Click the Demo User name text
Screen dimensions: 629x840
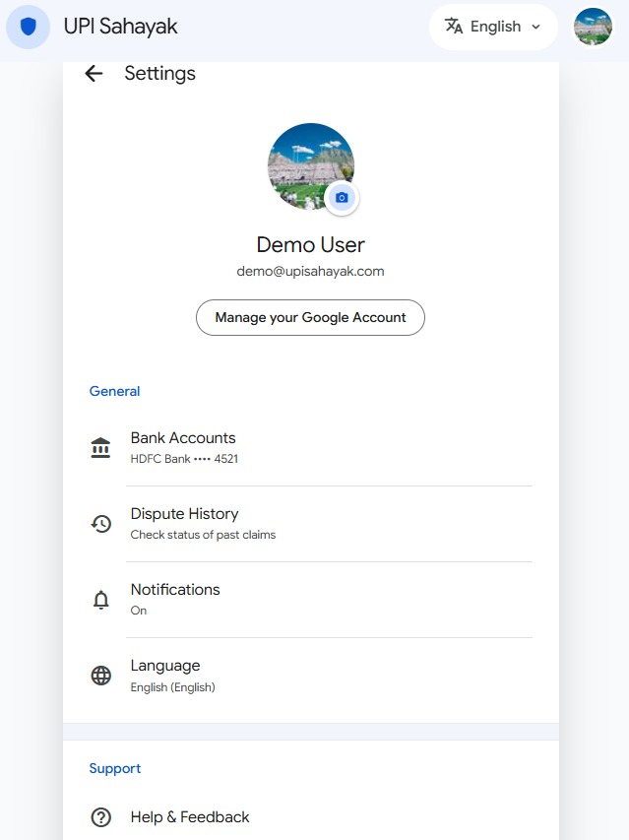click(x=310, y=245)
